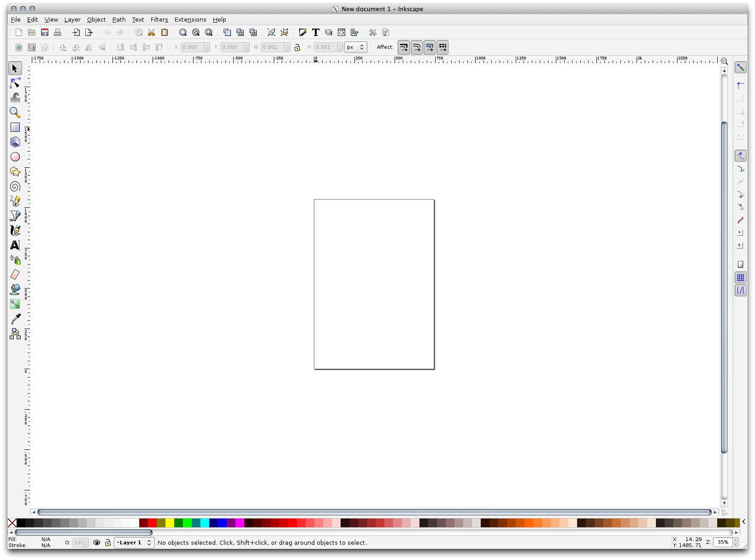Screen dimensions: 755x560
Task: Click the scale stroke width Affect button
Action: coord(404,47)
